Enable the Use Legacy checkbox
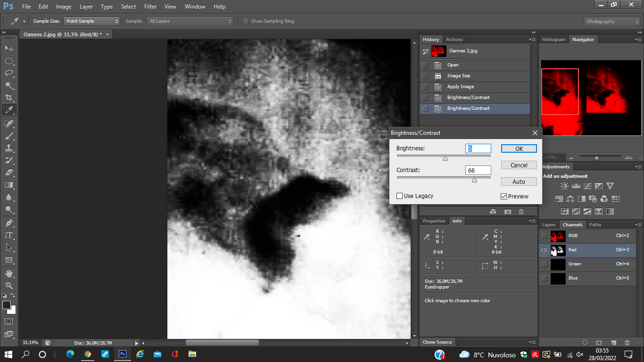This screenshot has height=362, width=644. tap(400, 196)
